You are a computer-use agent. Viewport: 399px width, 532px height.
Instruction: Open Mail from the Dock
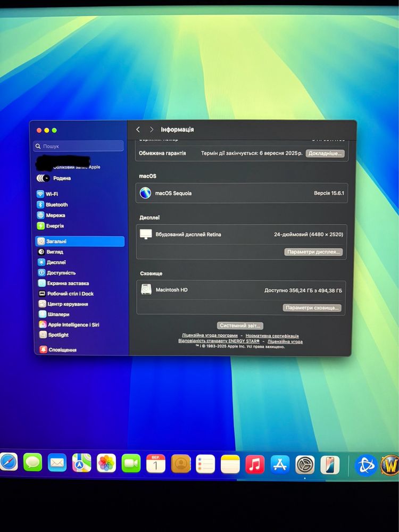point(57,462)
